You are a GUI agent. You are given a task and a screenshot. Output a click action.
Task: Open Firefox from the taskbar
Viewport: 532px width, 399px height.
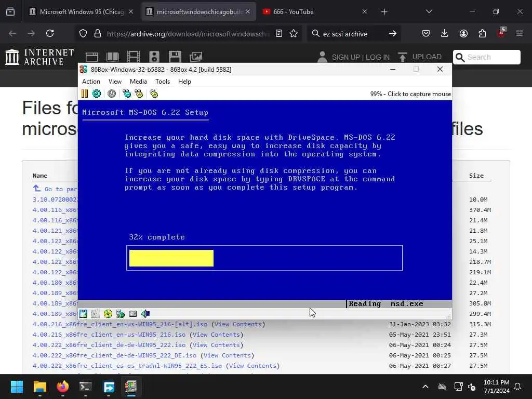coord(62,387)
